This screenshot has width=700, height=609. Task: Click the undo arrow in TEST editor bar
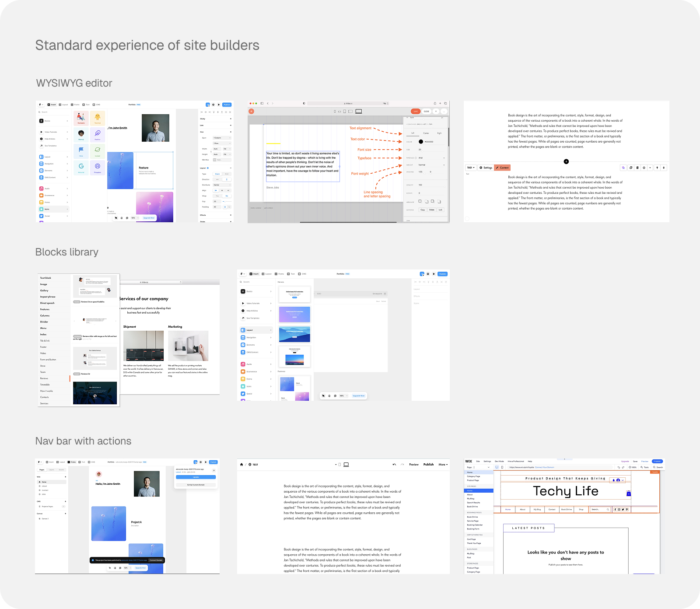pyautogui.click(x=394, y=465)
